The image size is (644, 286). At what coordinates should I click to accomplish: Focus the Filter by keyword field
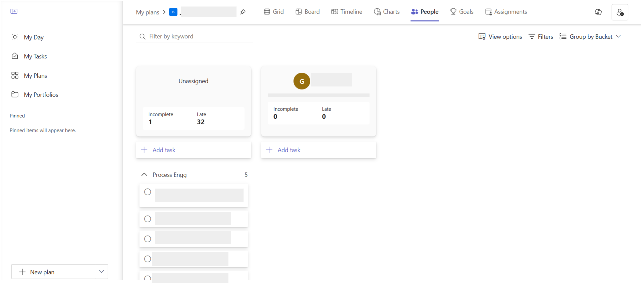tap(194, 36)
